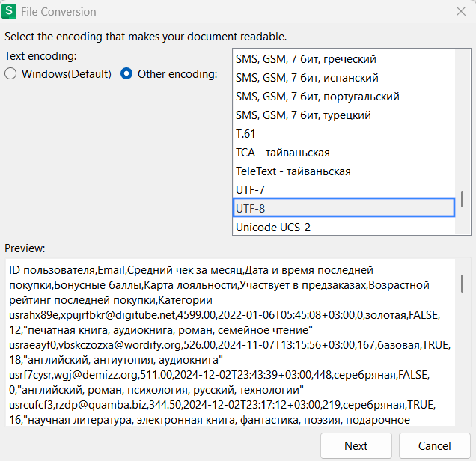This screenshot has width=476, height=461.
Task: Click the Text encoding label
Action: (40, 56)
